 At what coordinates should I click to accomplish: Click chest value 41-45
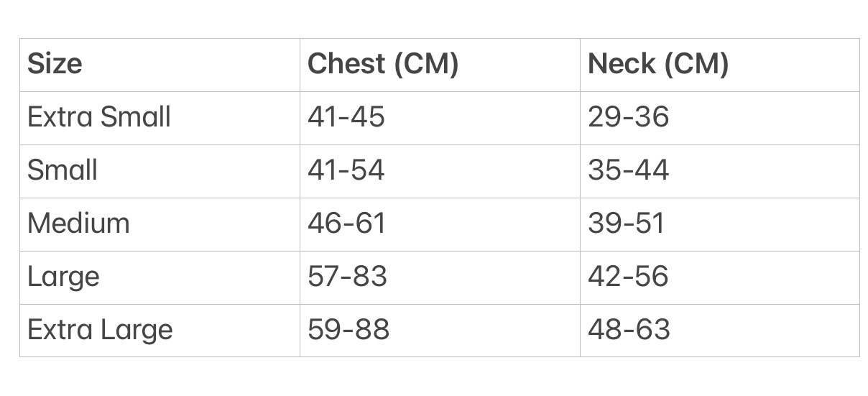(346, 116)
